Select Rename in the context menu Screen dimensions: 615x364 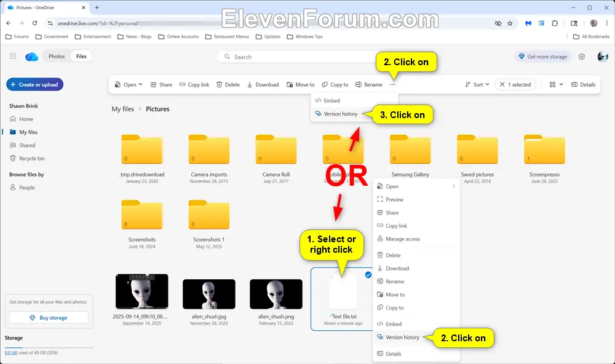416,282
